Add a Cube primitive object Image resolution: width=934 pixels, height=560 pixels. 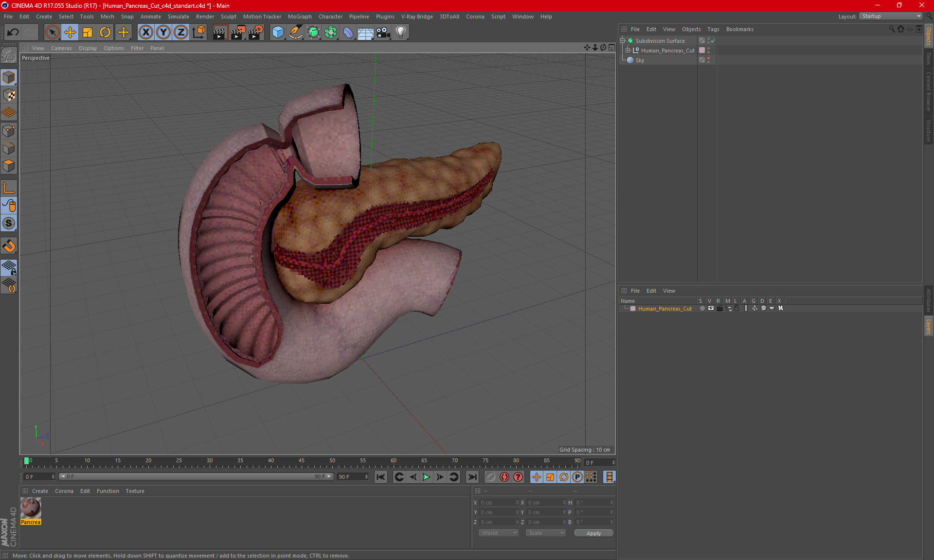point(278,32)
